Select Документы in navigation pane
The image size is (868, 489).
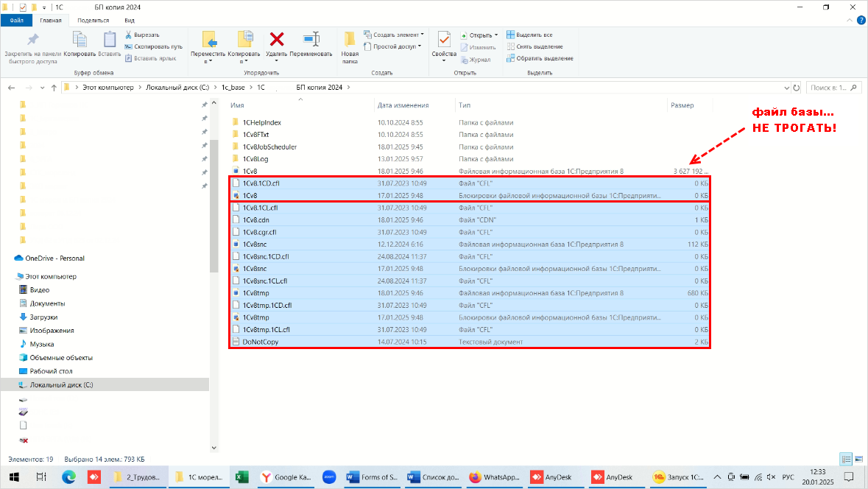[x=47, y=303]
